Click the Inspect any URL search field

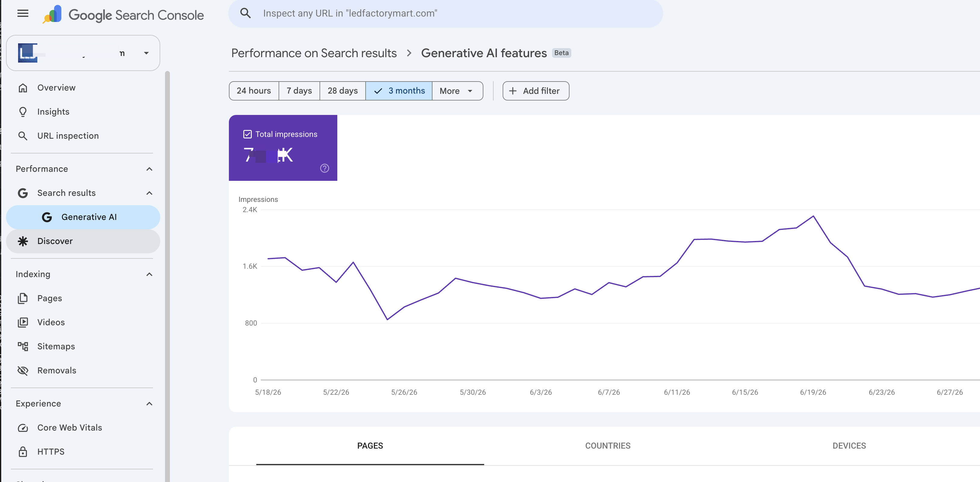(x=445, y=14)
